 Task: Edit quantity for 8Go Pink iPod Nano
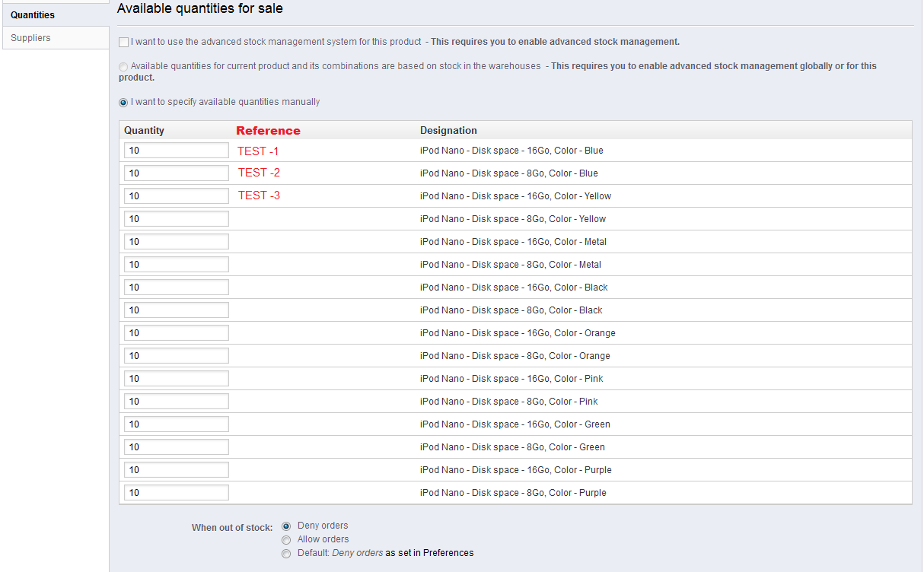pyautogui.click(x=177, y=402)
